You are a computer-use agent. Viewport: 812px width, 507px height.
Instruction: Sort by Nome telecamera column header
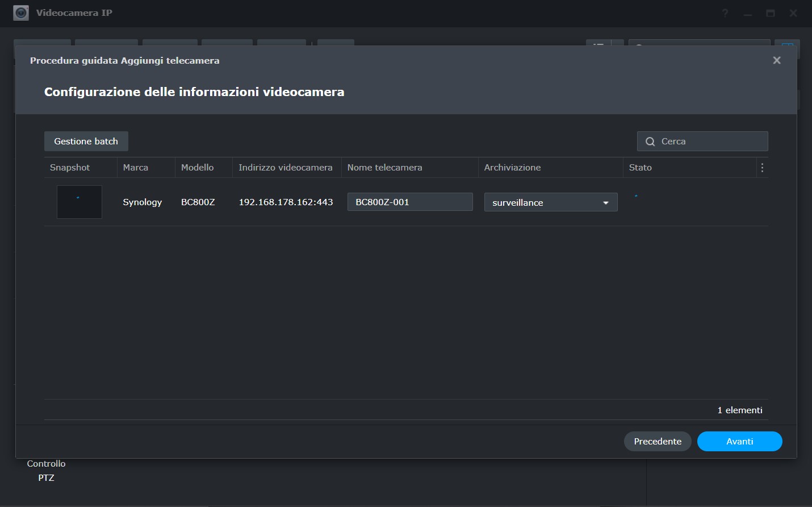pyautogui.click(x=385, y=168)
